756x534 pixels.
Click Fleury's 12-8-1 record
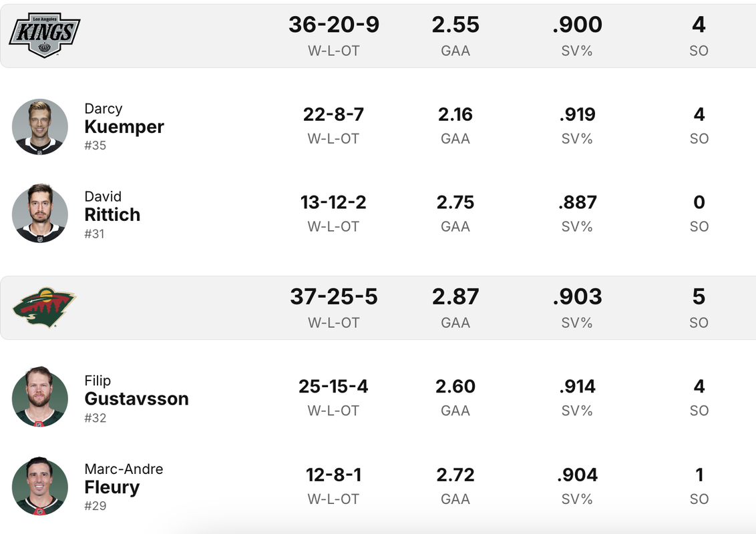pyautogui.click(x=334, y=475)
